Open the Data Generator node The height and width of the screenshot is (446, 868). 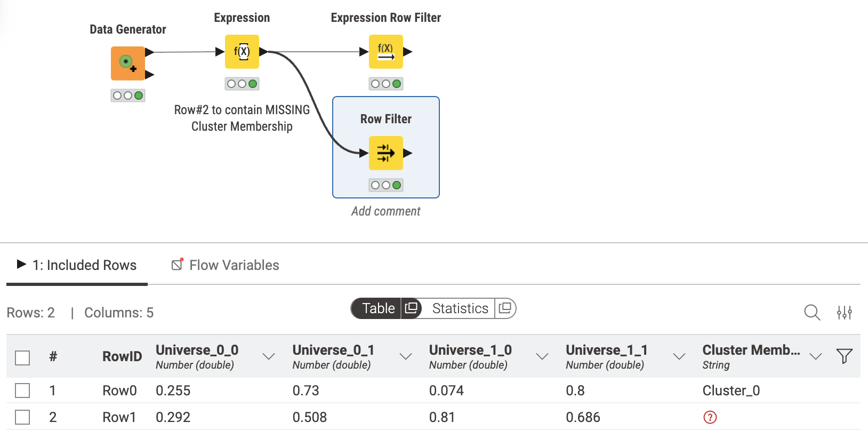[128, 63]
